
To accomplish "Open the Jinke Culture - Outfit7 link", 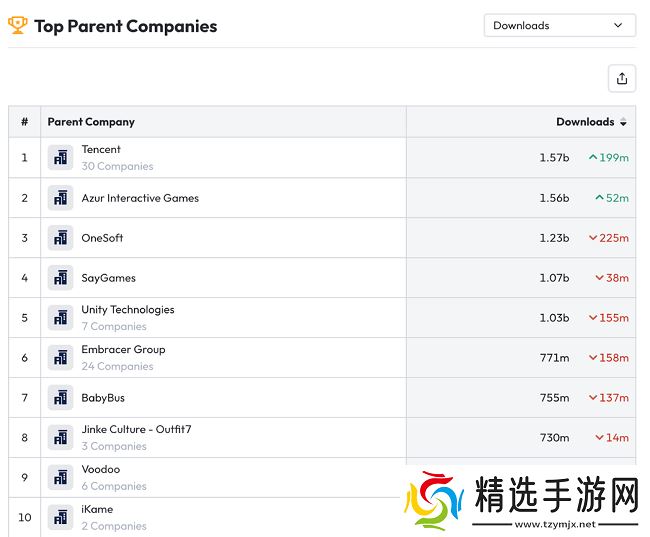I will pyautogui.click(x=136, y=430).
